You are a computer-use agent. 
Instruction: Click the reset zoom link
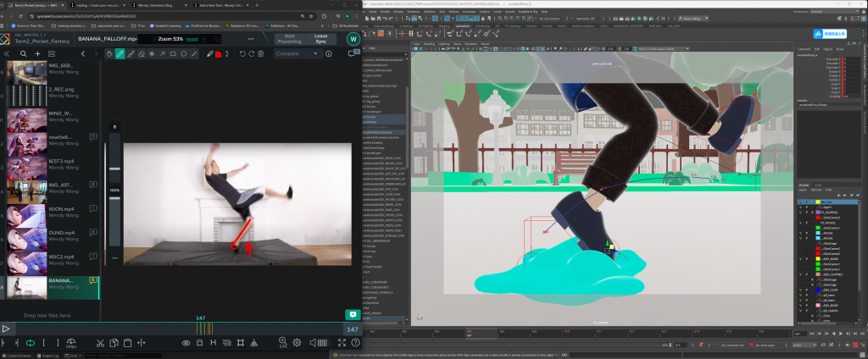pos(192,38)
